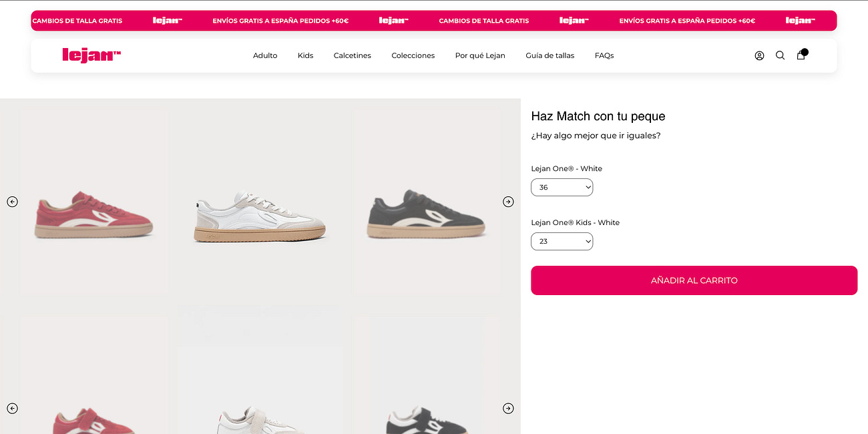Image resolution: width=868 pixels, height=434 pixels.
Task: Click the grey adult sneaker image
Action: [425, 215]
